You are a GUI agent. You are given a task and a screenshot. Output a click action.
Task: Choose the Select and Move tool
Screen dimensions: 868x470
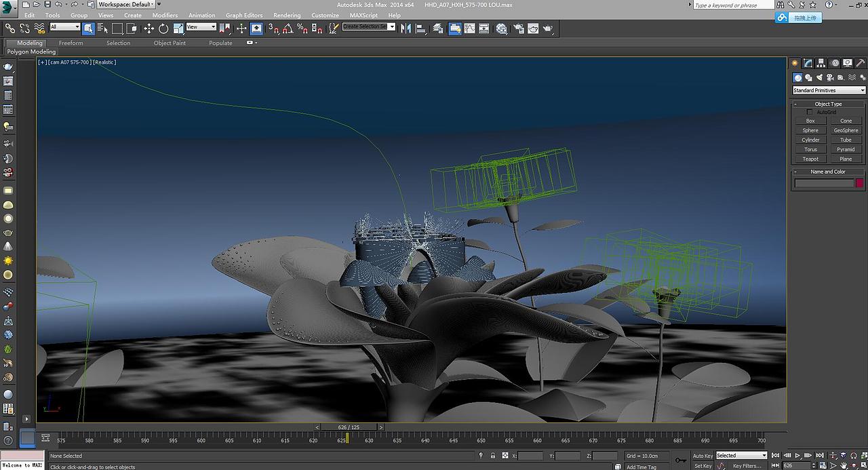149,28
